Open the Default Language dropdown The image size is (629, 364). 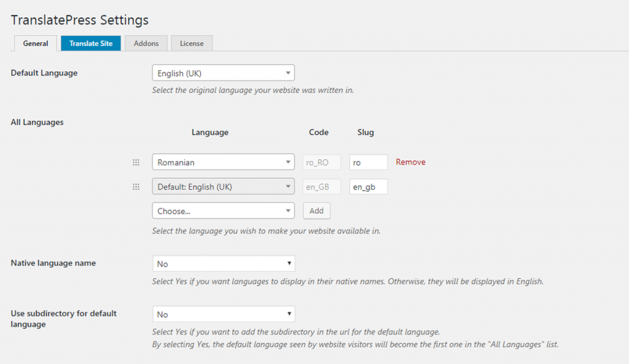224,73
